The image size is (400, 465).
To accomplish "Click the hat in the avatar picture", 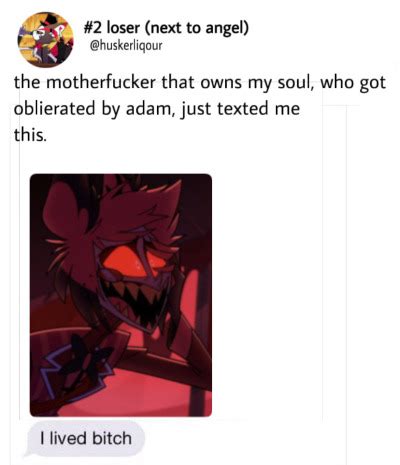I will [x=48, y=22].
